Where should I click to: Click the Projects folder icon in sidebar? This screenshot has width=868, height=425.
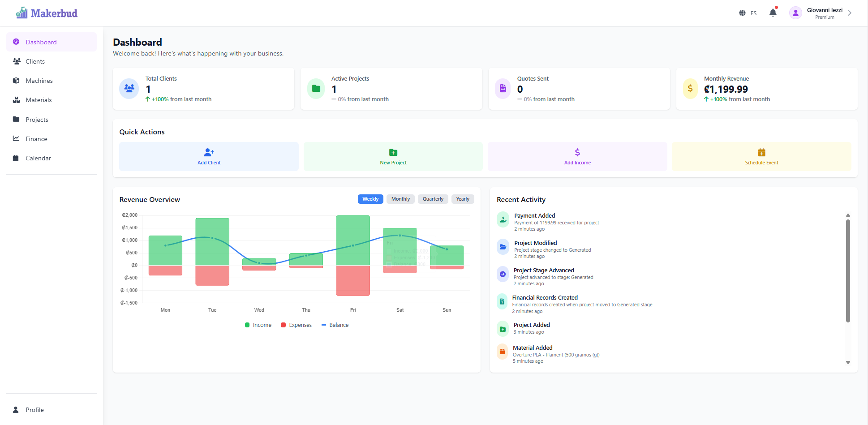17,119
